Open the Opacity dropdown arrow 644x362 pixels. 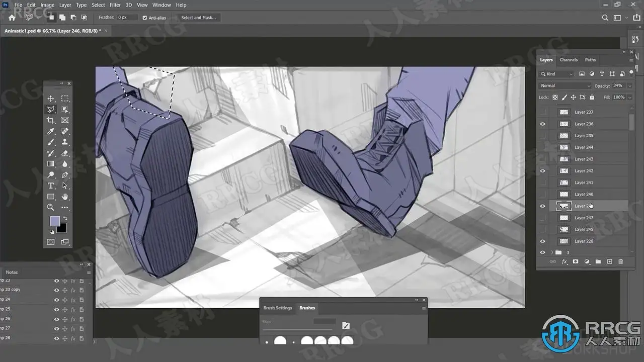(629, 86)
